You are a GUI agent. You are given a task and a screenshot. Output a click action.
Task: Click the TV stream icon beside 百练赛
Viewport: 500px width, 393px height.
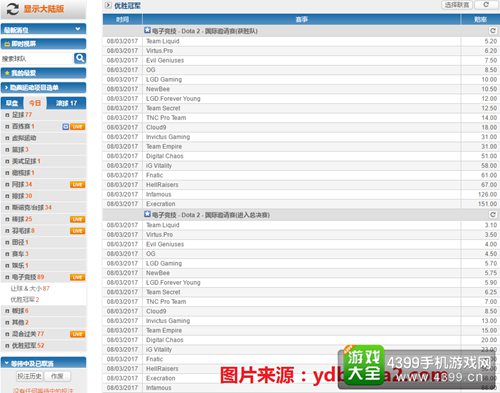pyautogui.click(x=66, y=127)
